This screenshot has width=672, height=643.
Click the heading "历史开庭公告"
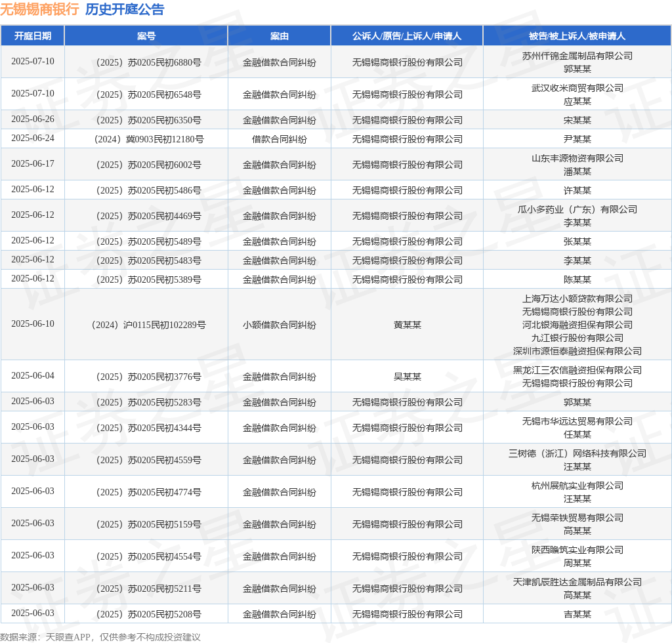pyautogui.click(x=125, y=9)
